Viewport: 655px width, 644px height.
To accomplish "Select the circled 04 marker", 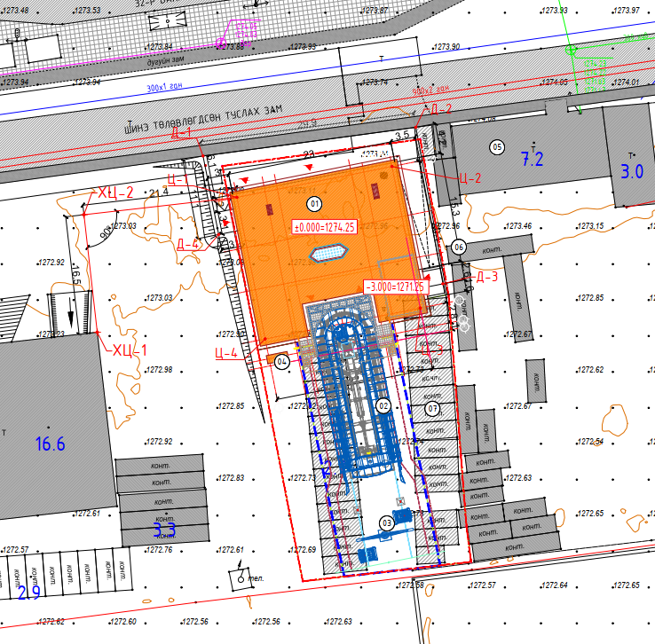I will (282, 361).
